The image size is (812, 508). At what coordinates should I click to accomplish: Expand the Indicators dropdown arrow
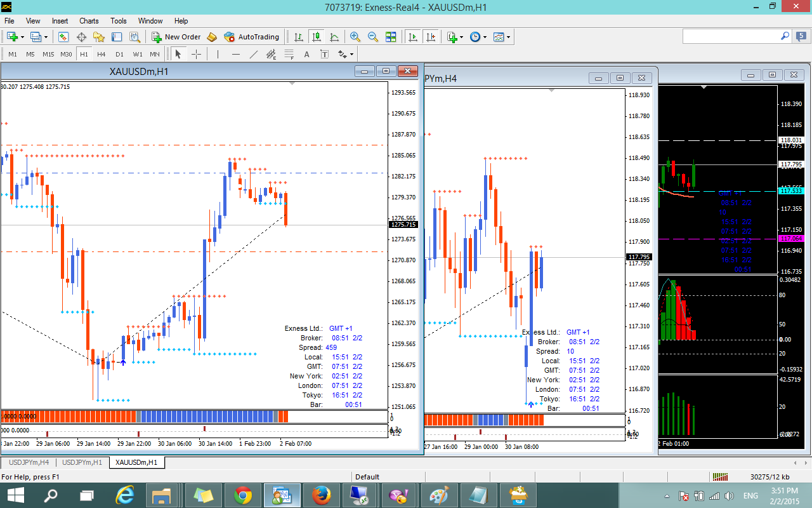pyautogui.click(x=462, y=37)
